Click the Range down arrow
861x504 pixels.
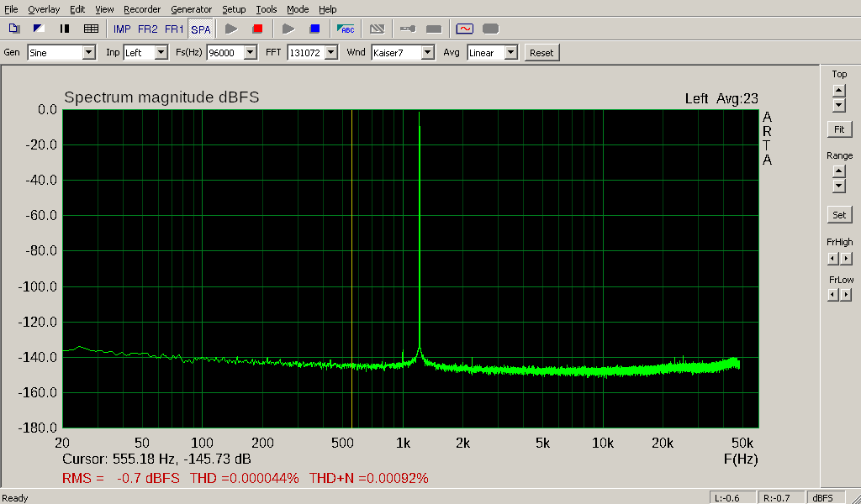(838, 186)
